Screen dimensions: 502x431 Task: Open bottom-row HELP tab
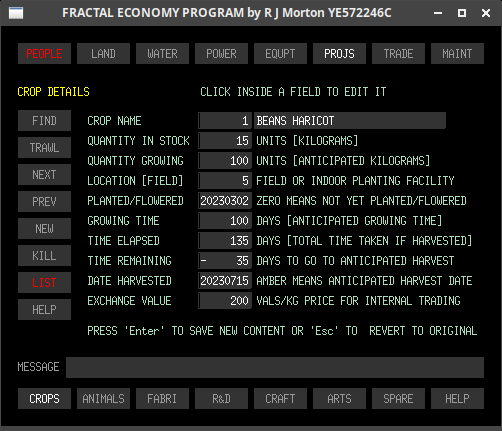coord(457,399)
